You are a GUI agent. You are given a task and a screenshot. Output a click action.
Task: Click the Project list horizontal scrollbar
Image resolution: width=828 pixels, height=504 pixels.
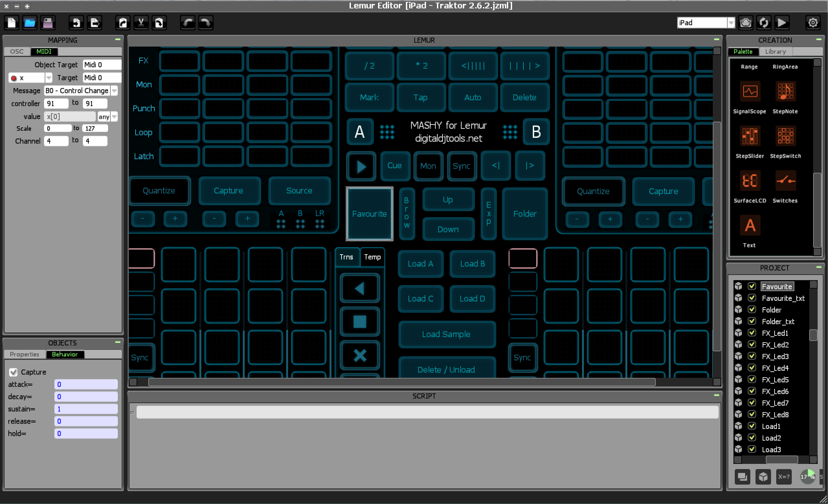(782, 459)
